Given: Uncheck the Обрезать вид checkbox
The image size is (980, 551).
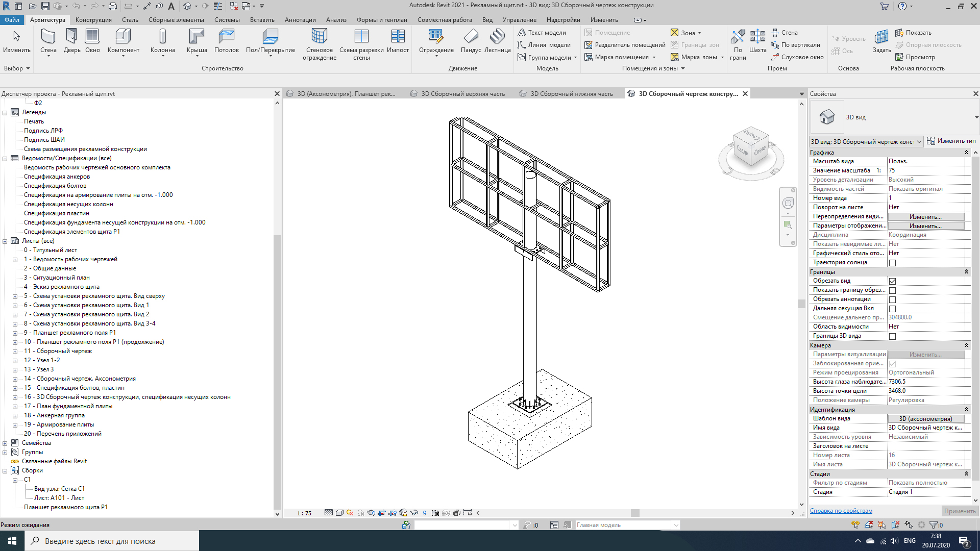Looking at the screenshot, I should [892, 281].
